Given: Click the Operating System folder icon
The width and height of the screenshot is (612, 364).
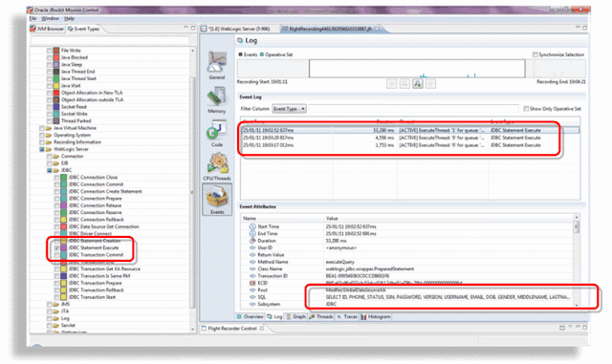Looking at the screenshot, I should coord(49,135).
